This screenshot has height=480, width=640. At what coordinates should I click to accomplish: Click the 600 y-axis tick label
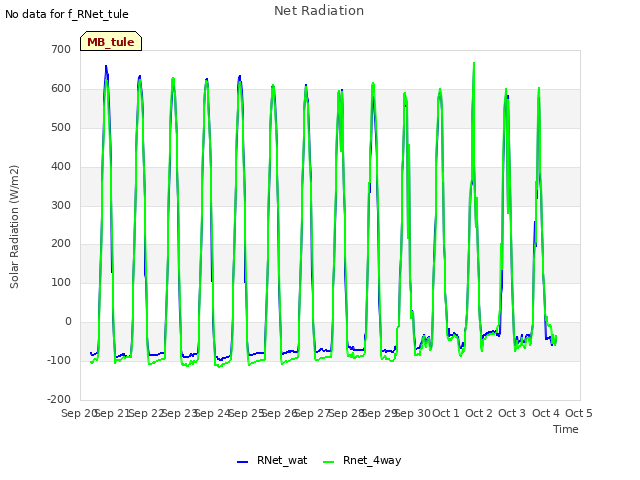pyautogui.click(x=61, y=88)
